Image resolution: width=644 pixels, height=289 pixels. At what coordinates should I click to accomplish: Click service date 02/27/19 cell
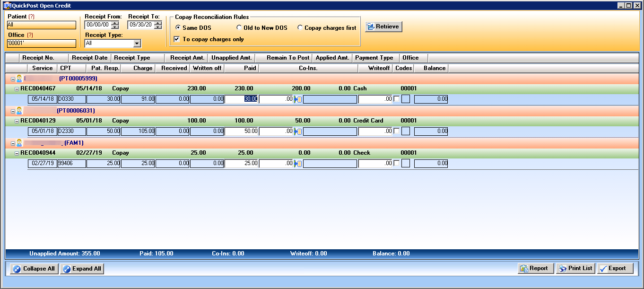click(x=43, y=163)
